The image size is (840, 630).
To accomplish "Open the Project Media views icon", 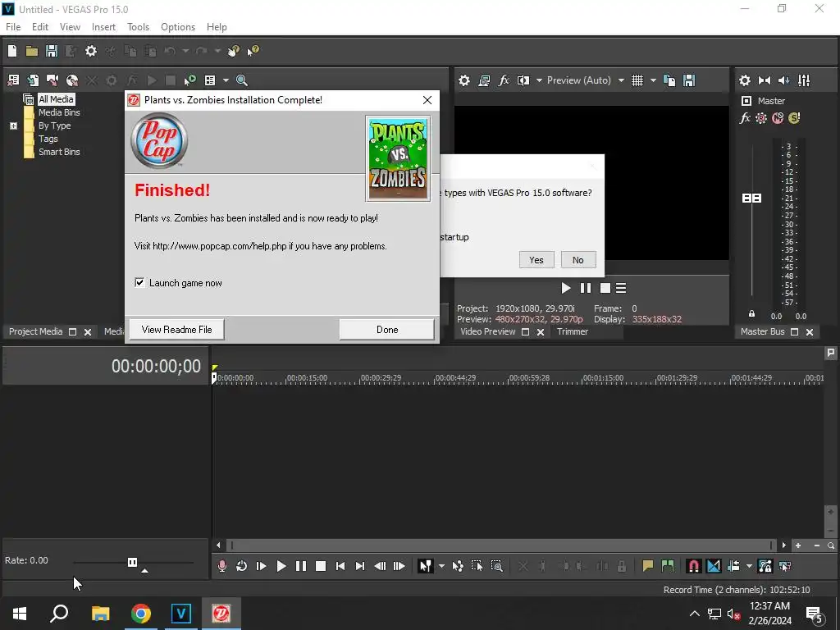I will 210,80.
